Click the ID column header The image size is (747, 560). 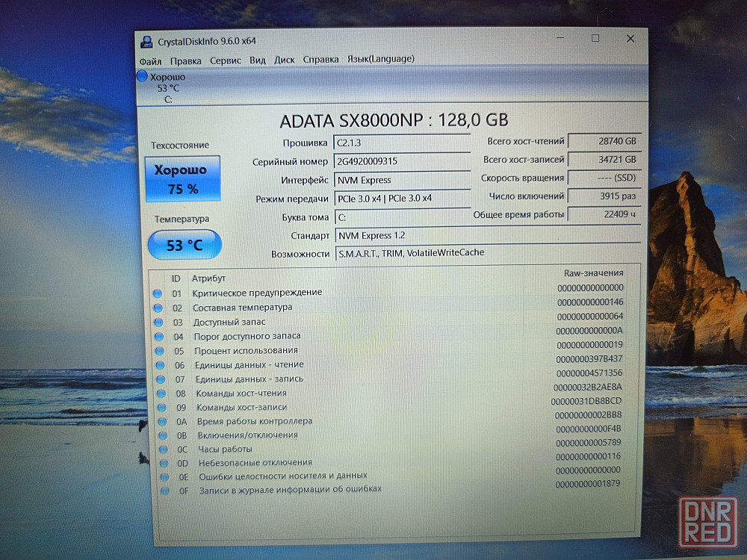coord(176,279)
